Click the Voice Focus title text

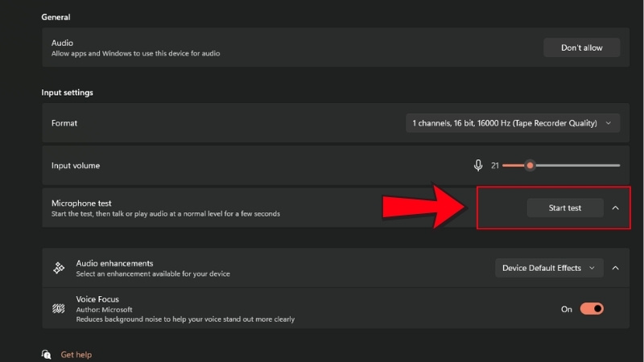point(97,299)
